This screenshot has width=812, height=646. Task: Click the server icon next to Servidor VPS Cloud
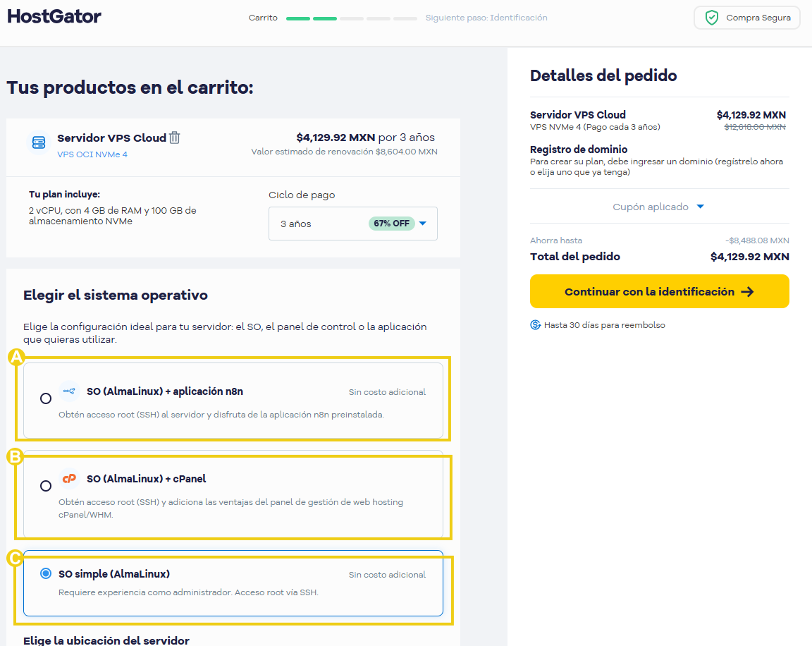pyautogui.click(x=38, y=142)
